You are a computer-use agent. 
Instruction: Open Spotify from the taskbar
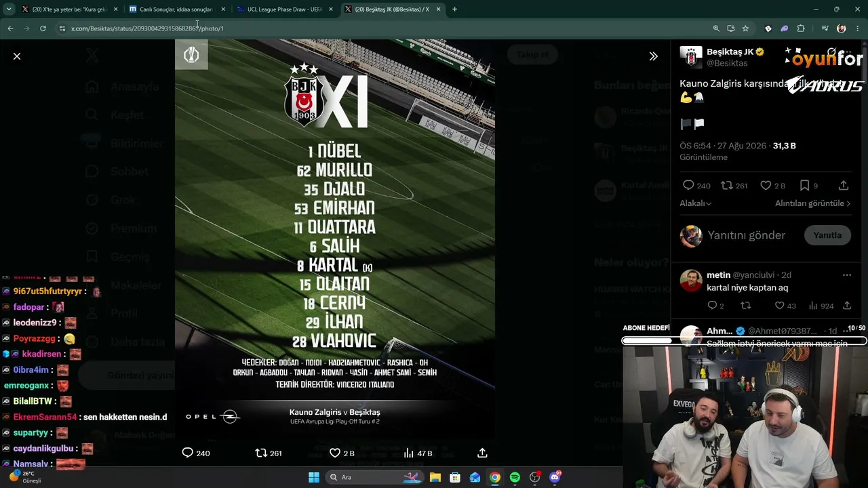[x=515, y=477]
